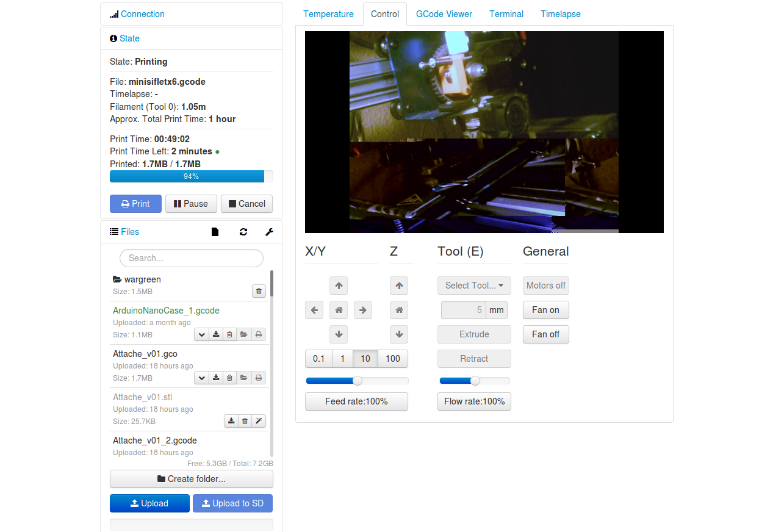Download Attache_v01.stl

(231, 421)
